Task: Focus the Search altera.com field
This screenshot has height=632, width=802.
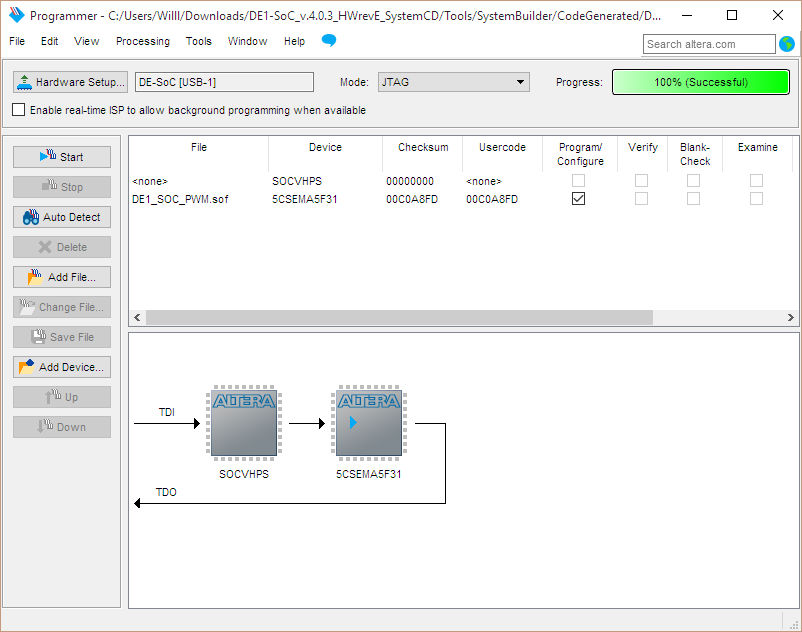Action: point(709,44)
